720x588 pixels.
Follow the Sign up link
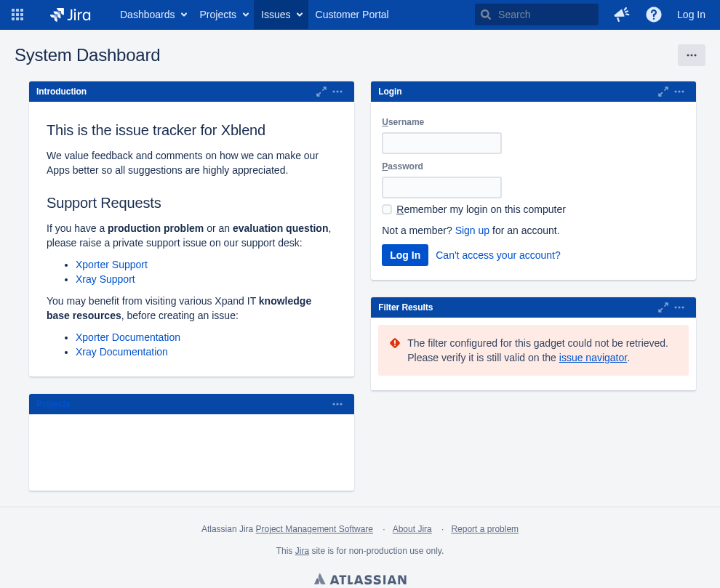point(472,230)
